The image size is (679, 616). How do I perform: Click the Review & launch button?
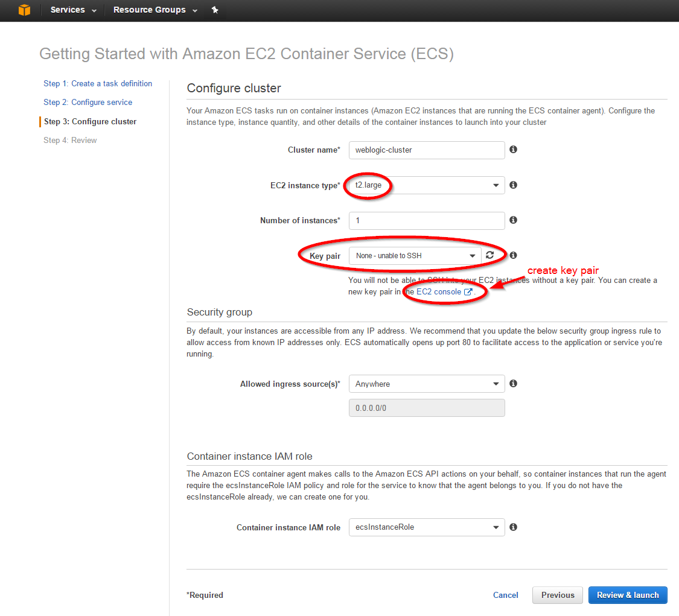click(628, 595)
